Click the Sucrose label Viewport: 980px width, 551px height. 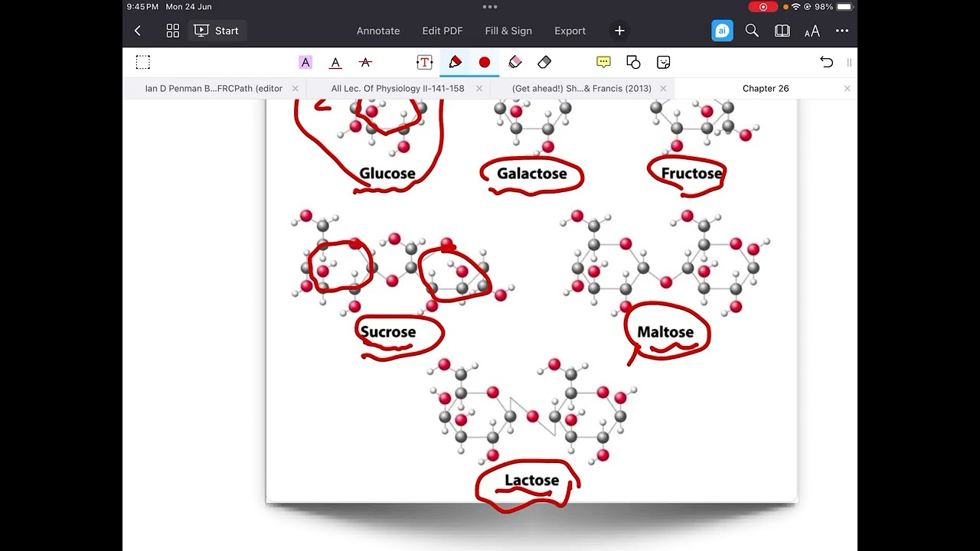point(388,332)
